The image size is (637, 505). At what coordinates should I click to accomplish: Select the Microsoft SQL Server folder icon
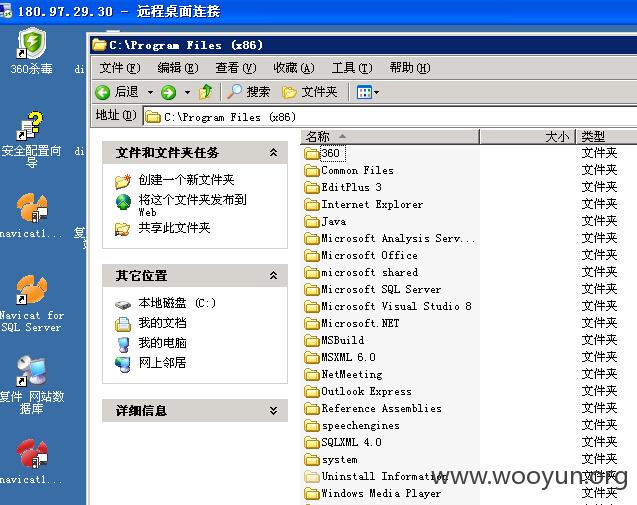click(312, 290)
